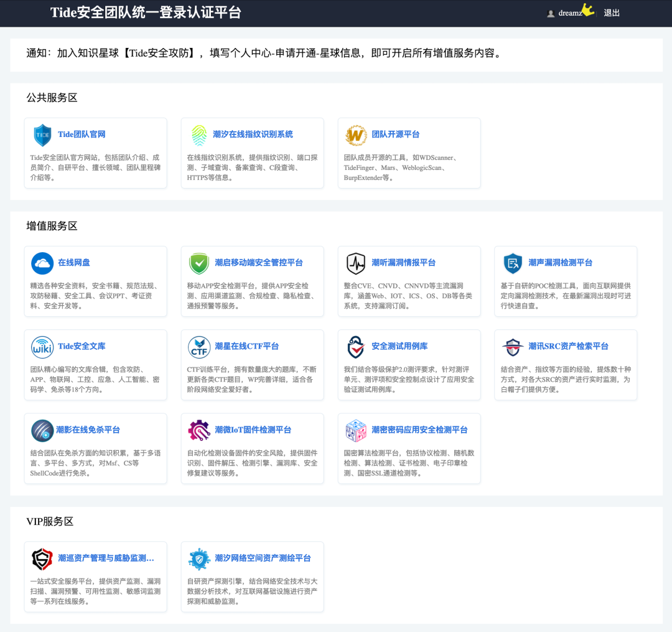This screenshot has width=672, height=632.
Task: Click the 安全测试用例库 padlock shield icon
Action: 356,347
